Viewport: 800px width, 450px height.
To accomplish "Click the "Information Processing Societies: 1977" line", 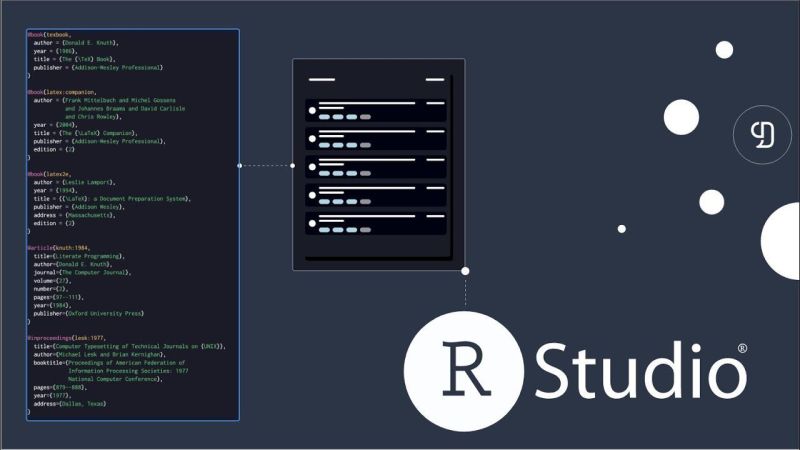I will click(x=128, y=371).
